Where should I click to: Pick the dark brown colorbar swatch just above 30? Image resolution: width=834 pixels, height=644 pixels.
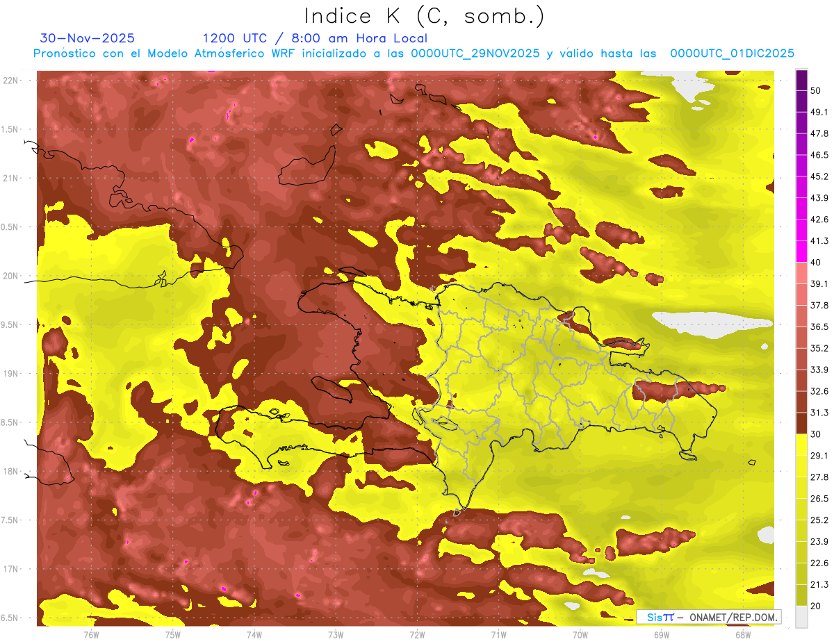(x=801, y=424)
